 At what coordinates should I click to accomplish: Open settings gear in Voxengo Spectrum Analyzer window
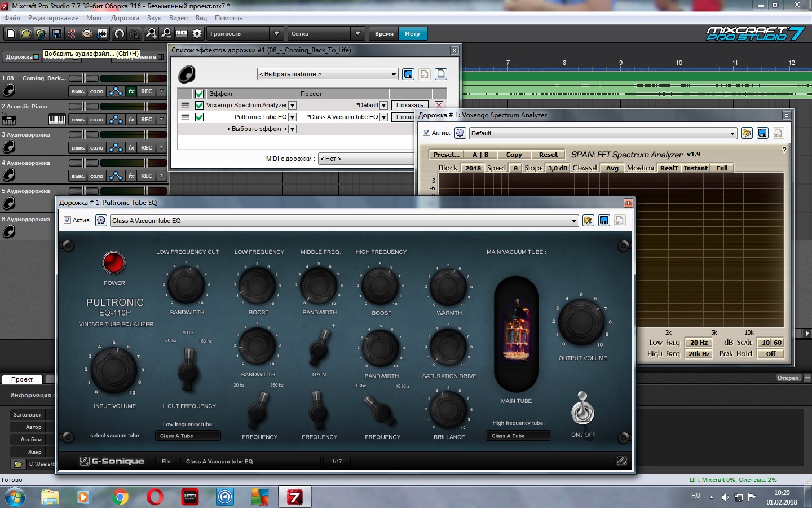point(460,133)
